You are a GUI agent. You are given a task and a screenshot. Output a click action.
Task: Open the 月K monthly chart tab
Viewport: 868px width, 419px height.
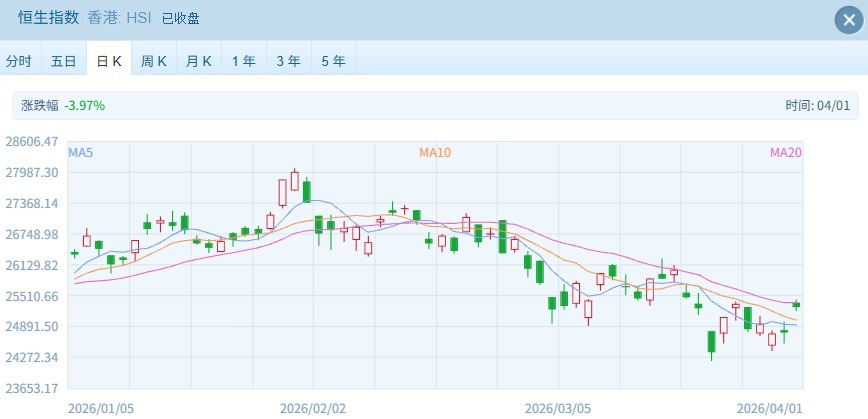point(199,61)
